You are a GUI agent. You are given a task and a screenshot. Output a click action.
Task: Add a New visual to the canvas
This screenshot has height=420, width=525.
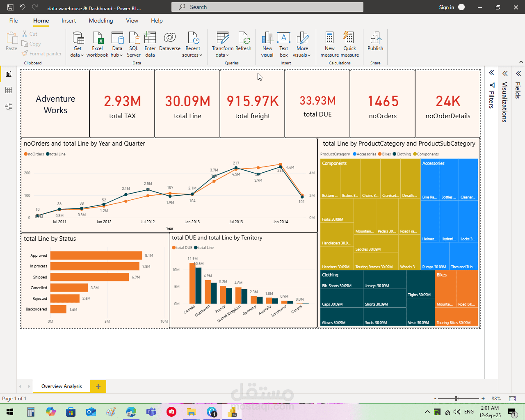[267, 44]
